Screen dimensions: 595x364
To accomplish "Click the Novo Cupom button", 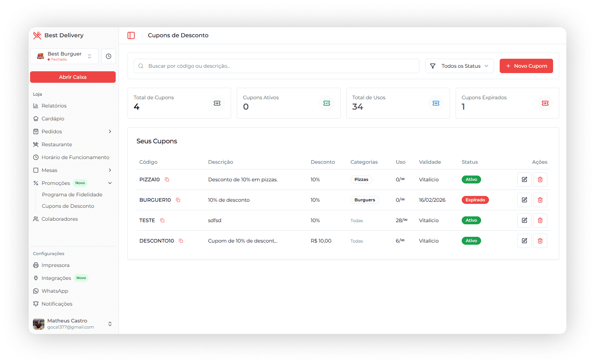I will (x=526, y=66).
